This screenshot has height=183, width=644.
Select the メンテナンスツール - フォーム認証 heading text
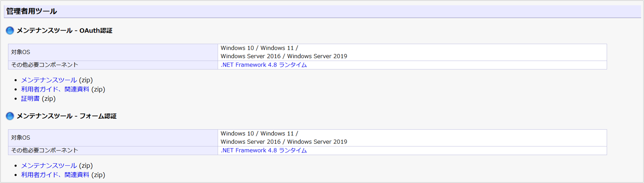tap(66, 116)
